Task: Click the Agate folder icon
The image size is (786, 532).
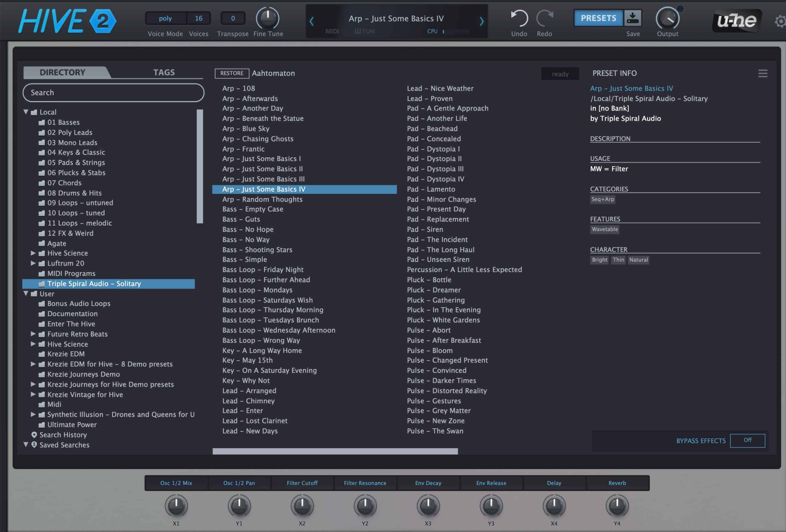Action: pyautogui.click(x=41, y=243)
